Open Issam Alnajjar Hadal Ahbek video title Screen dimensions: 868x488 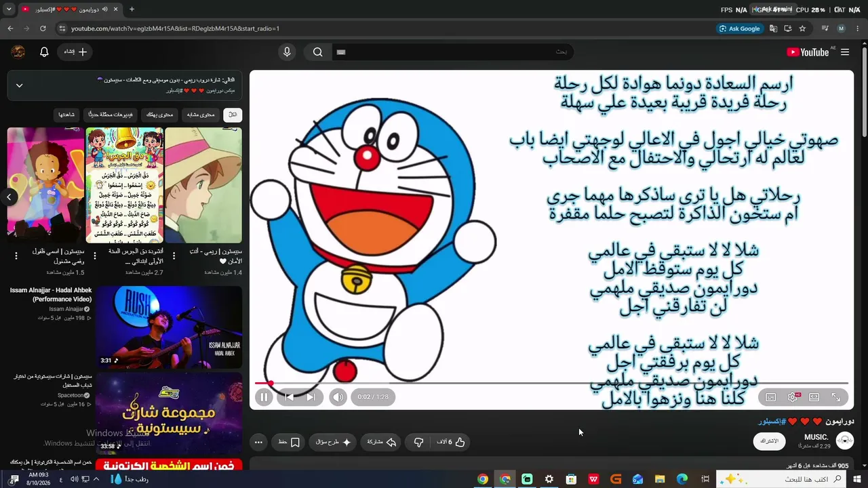(x=51, y=295)
